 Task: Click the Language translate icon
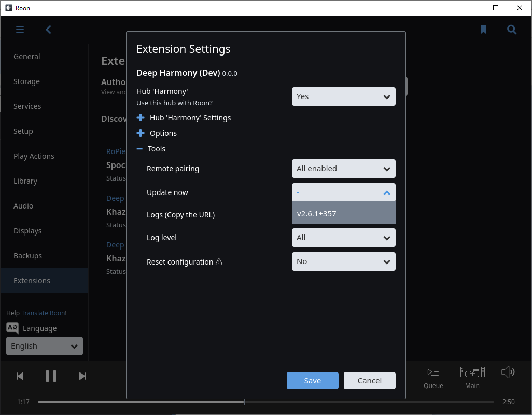(12, 328)
